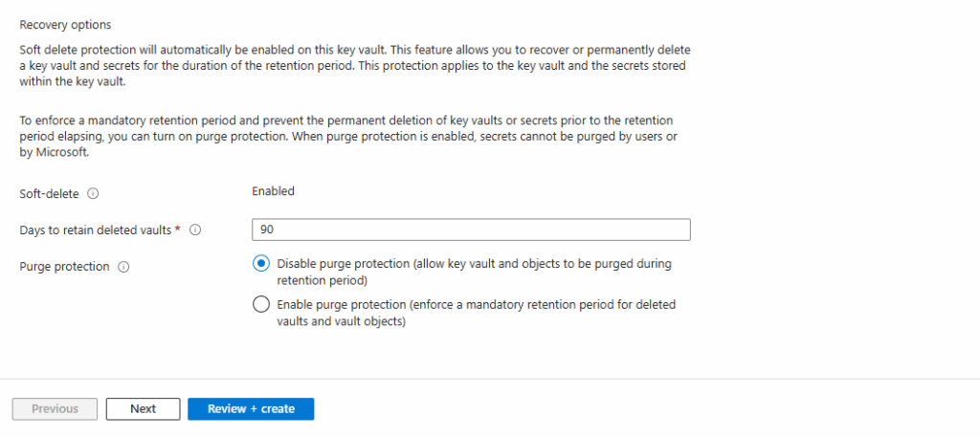Show the Purge protection info icon details

pyautogui.click(x=123, y=267)
